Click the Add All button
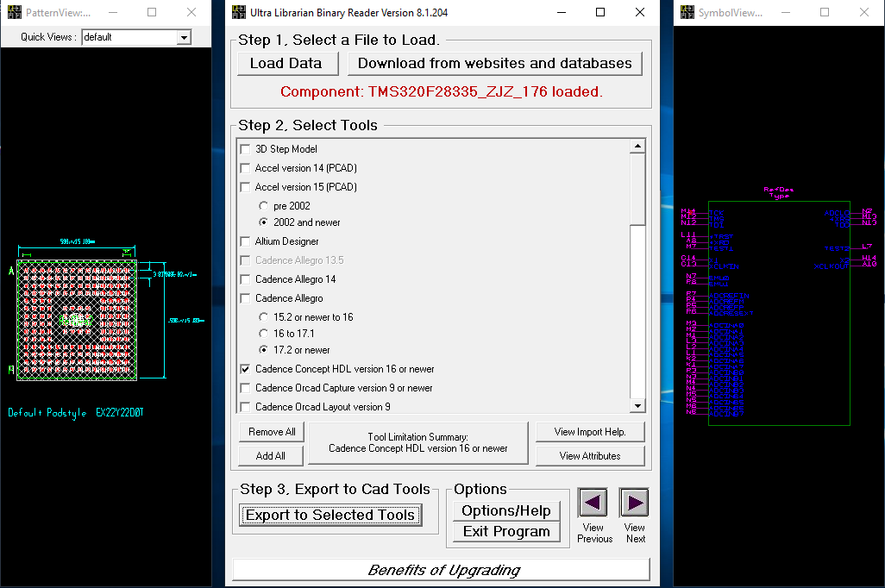 [x=272, y=456]
